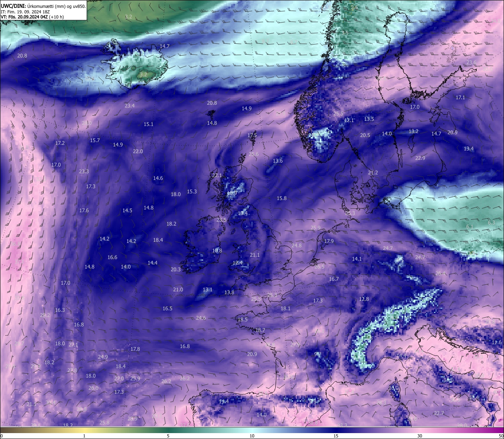Click the 12.8 value on the map
This screenshot has height=439, width=504.
[x=364, y=299]
